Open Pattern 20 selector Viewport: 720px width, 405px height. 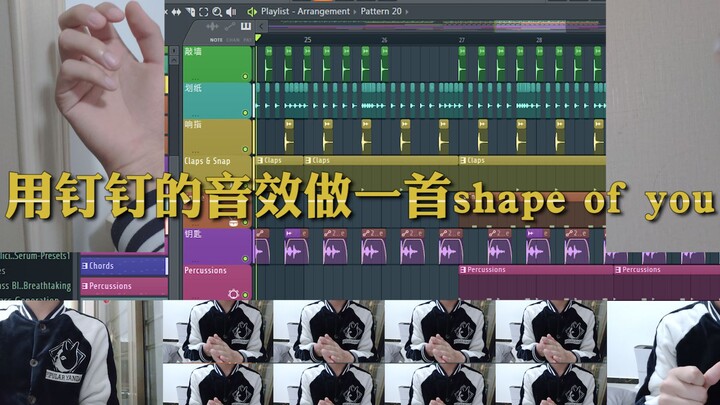tap(381, 11)
